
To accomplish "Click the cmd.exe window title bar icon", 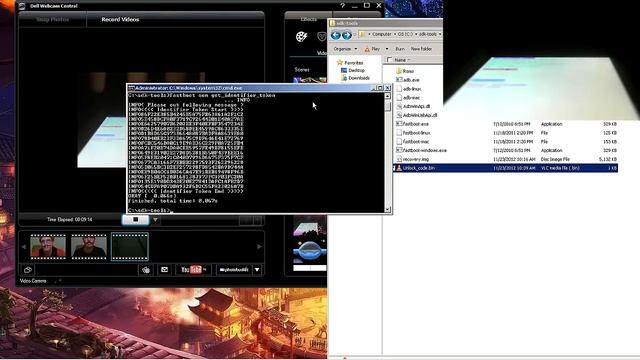I will (131, 88).
